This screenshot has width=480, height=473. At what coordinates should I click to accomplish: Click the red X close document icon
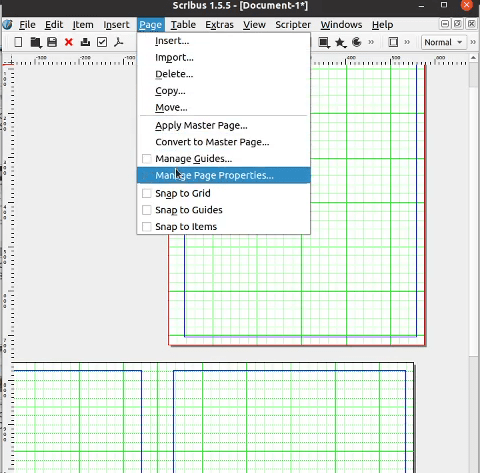point(69,42)
